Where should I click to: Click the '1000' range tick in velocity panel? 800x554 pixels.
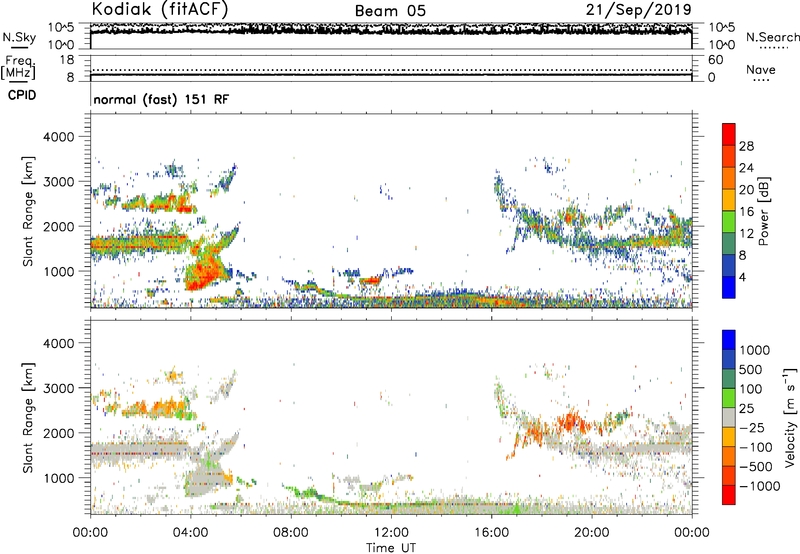coord(58,478)
